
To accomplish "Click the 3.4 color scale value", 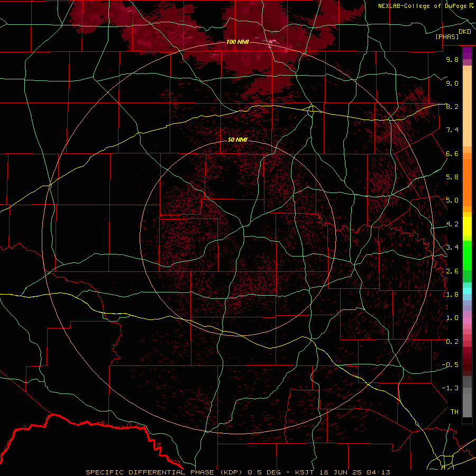I will 452,248.
